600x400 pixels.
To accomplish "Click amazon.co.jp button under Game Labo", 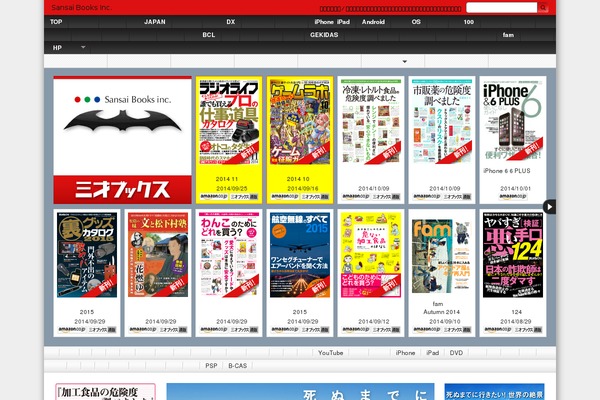I will (x=284, y=197).
